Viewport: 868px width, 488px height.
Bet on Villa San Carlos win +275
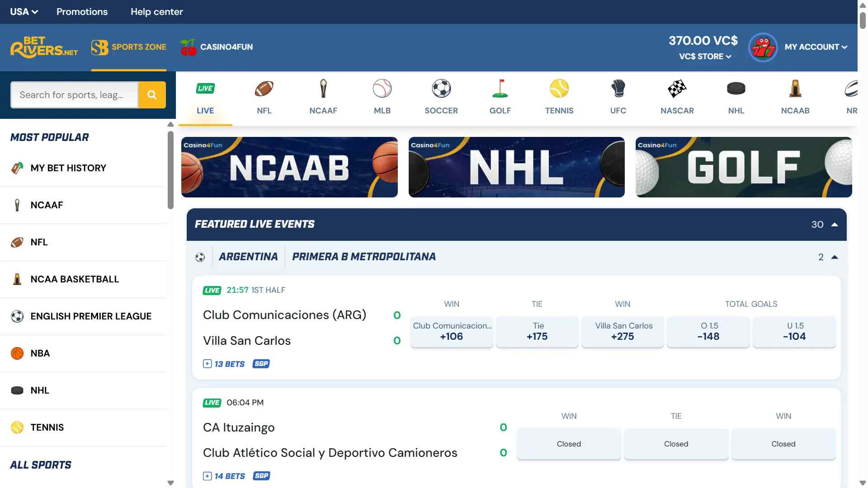tap(623, 332)
